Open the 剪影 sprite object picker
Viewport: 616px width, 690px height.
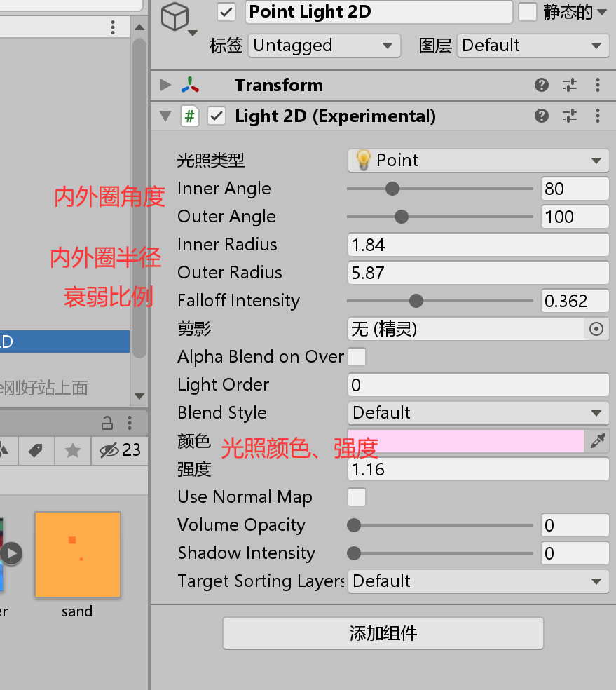click(x=596, y=329)
